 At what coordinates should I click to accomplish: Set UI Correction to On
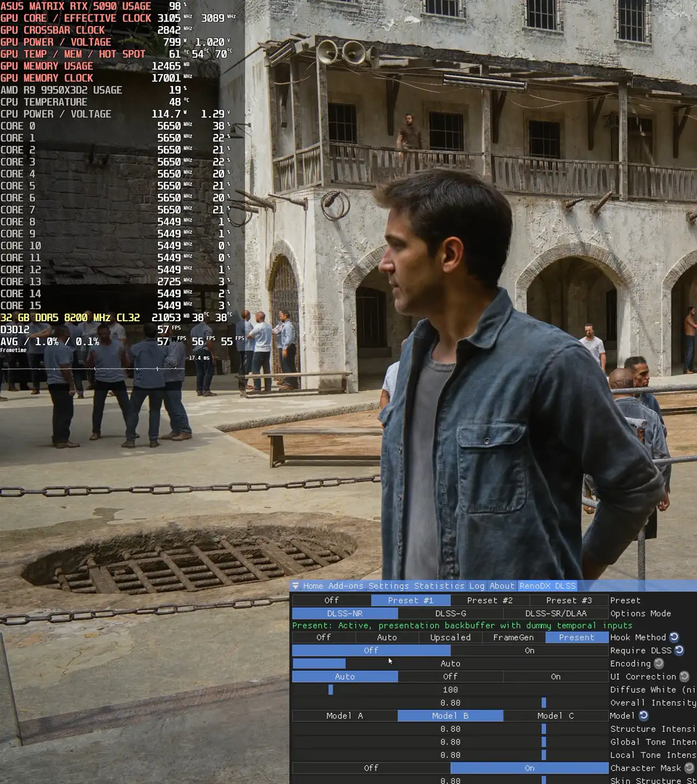(x=556, y=676)
